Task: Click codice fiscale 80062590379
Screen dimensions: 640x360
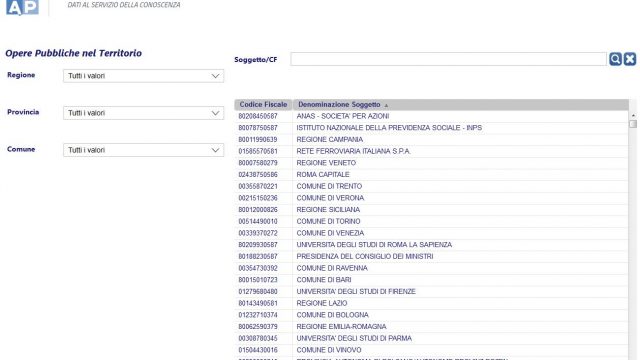Action: pyautogui.click(x=258, y=327)
